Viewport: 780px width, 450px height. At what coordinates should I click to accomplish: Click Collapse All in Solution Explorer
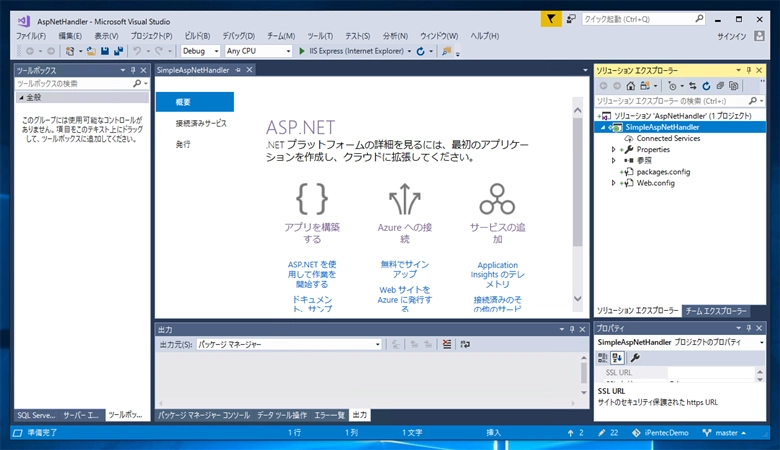(720, 86)
